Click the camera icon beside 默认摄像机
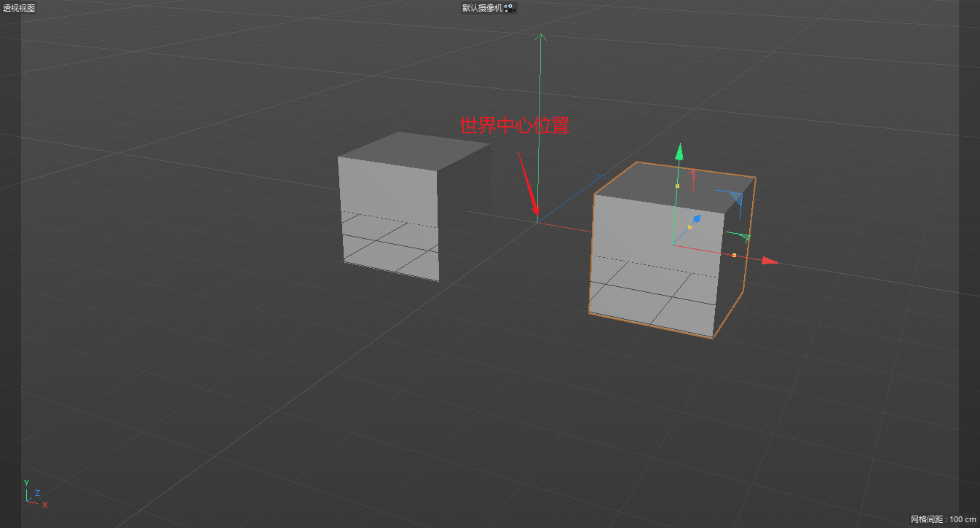The height and width of the screenshot is (528, 980). click(x=509, y=8)
